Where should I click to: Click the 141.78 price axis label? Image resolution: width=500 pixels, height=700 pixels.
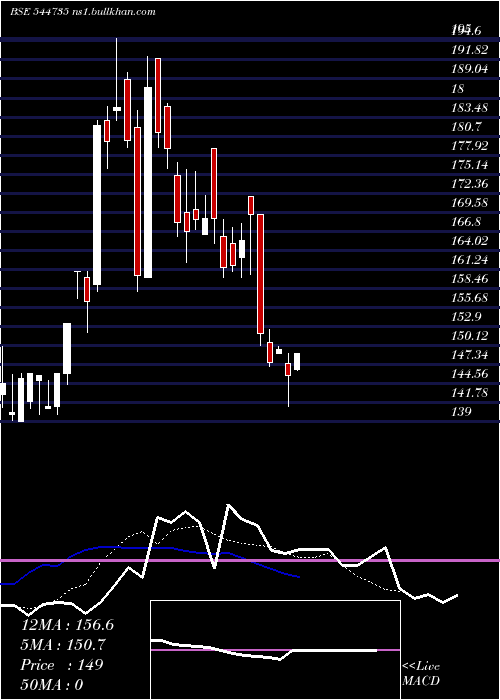tap(470, 393)
